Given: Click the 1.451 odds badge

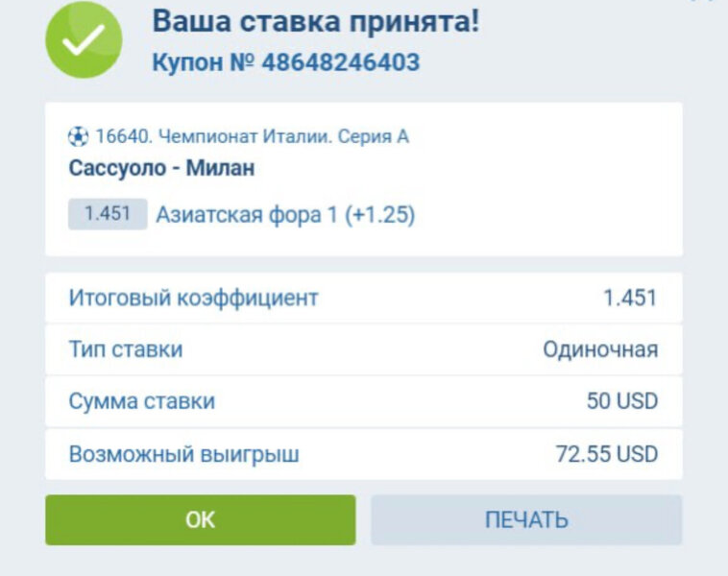Looking at the screenshot, I should [x=108, y=214].
